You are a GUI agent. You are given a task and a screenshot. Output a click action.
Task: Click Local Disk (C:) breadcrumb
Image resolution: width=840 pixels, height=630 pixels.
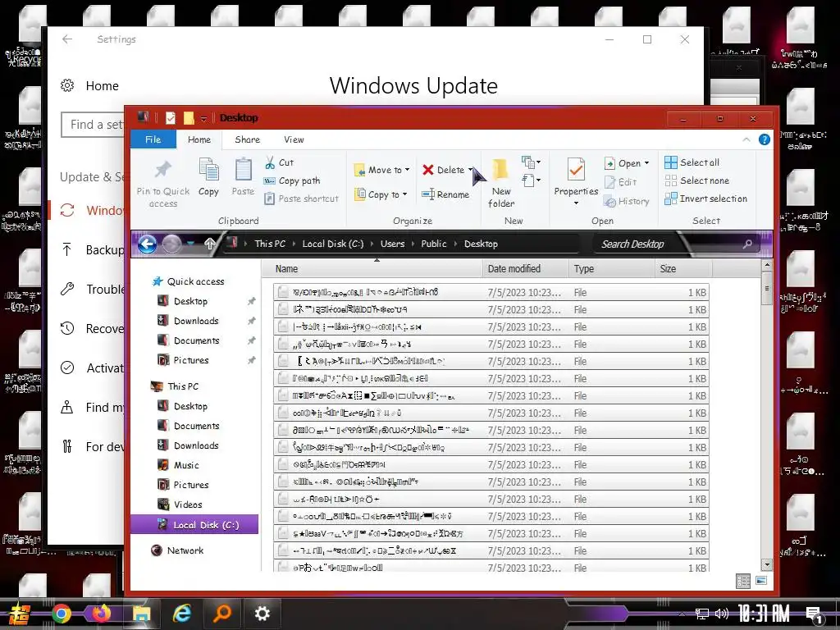(x=333, y=244)
